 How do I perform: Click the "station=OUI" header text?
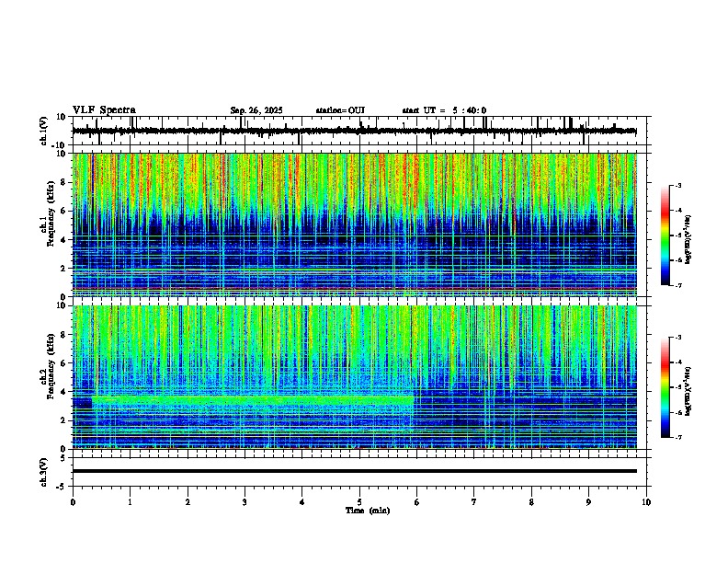340,110
